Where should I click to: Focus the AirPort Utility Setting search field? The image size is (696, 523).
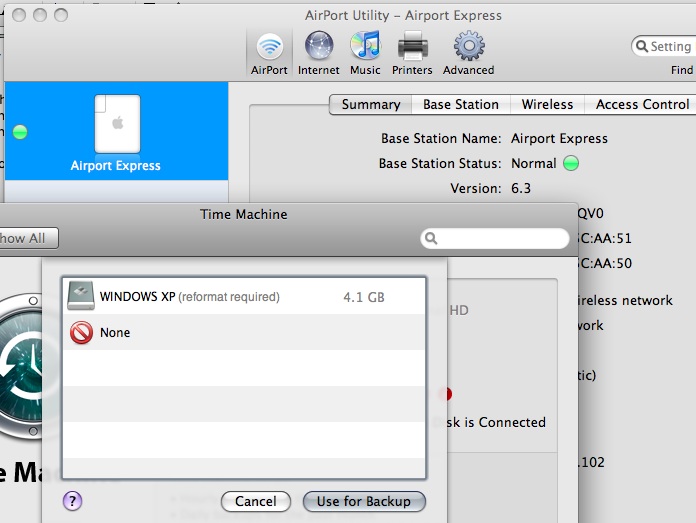(x=664, y=46)
